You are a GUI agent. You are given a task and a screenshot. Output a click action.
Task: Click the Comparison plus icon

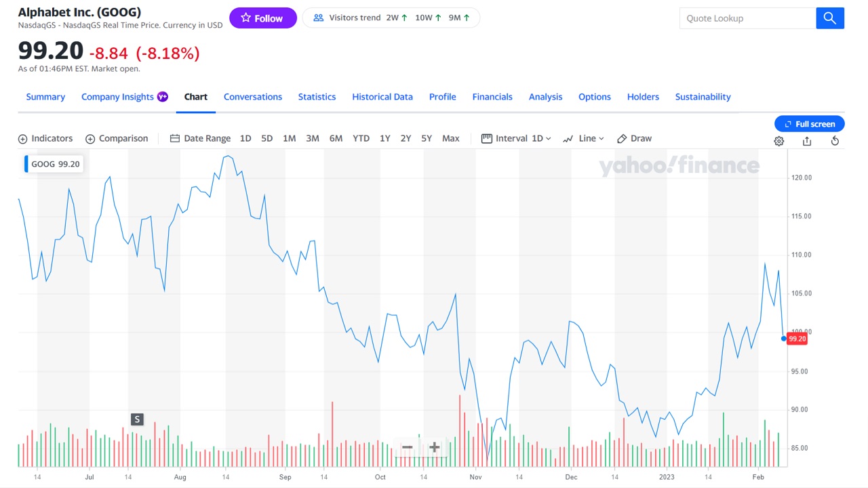(90, 139)
